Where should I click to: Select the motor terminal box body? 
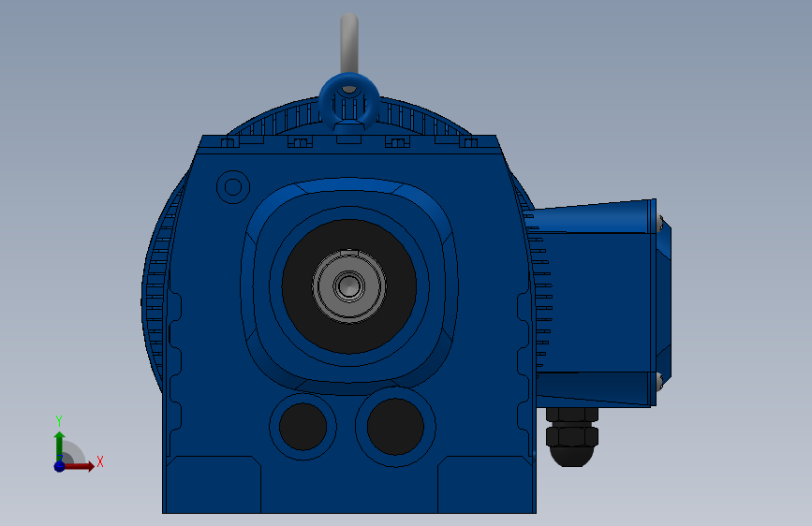click(x=596, y=303)
